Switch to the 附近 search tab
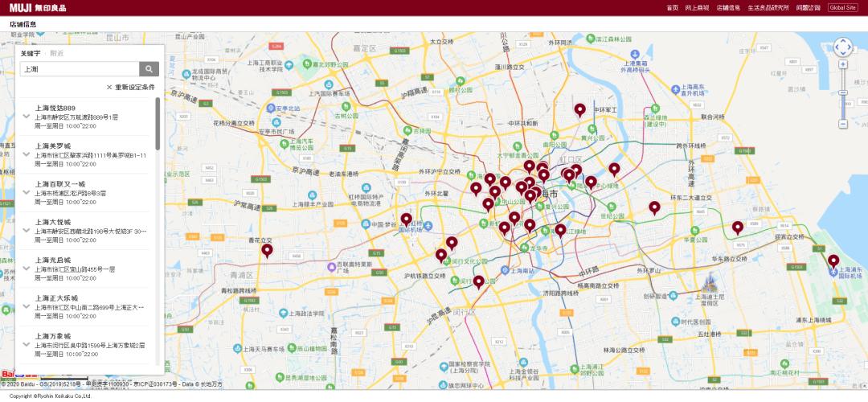Image resolution: width=868 pixels, height=402 pixels. (x=56, y=53)
